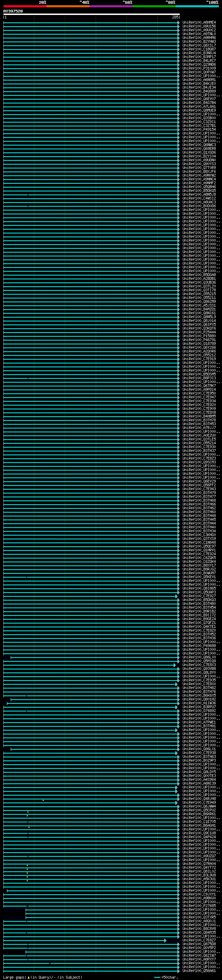Click the cyan =50char. scale sample

[157, 977]
